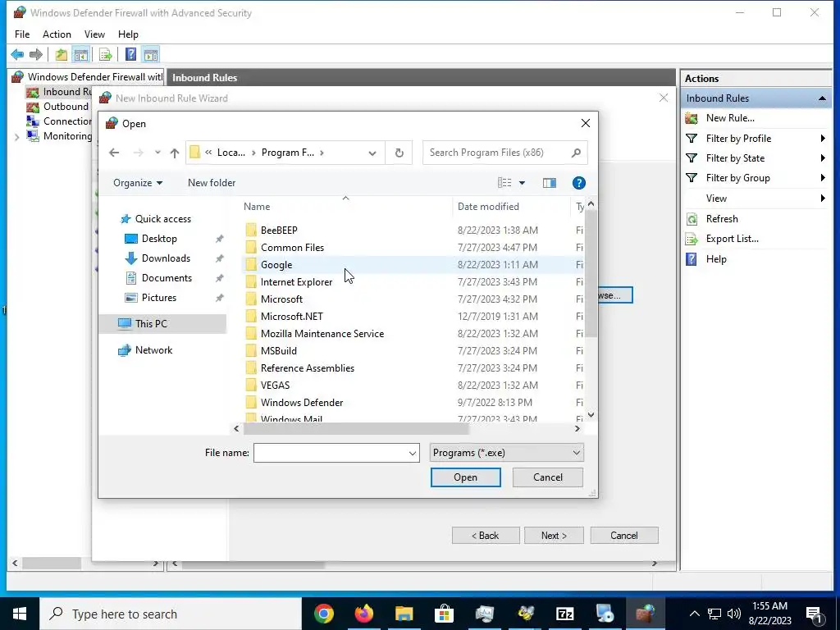Click the up-one-level folder toolbar icon

(61, 54)
